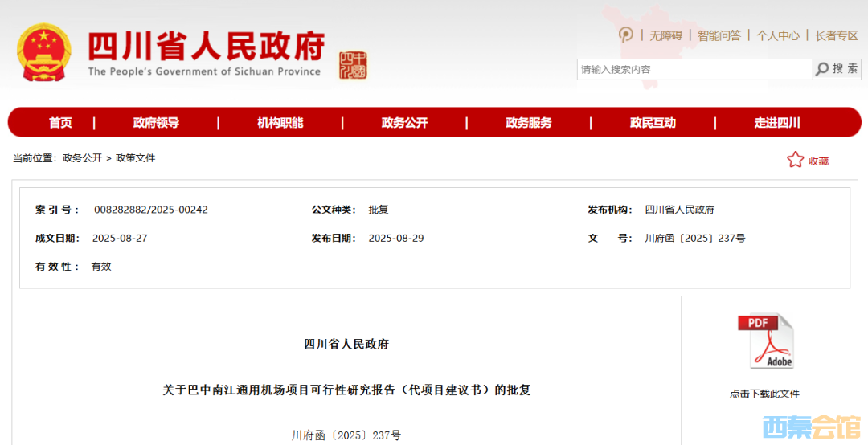The image size is (868, 445).
Task: Click the 索引号 field label
Action: (58, 210)
